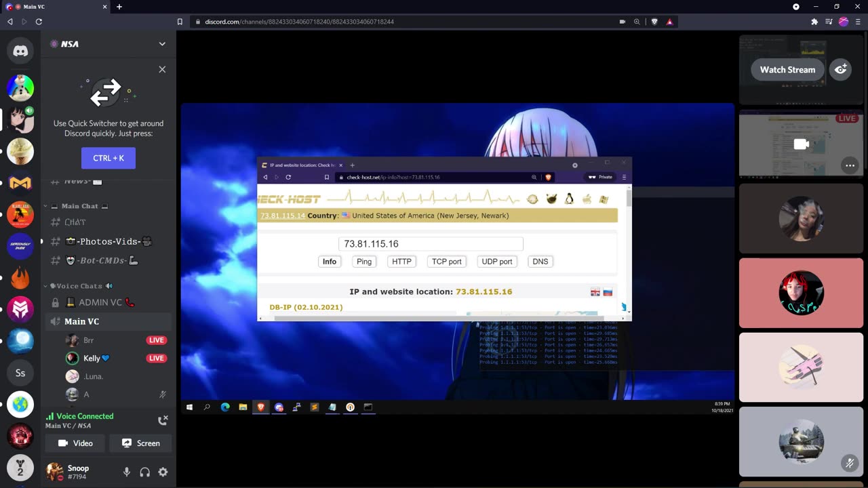Close the Main VC browser tab
Image resolution: width=868 pixels, height=488 pixels.
[x=105, y=7]
